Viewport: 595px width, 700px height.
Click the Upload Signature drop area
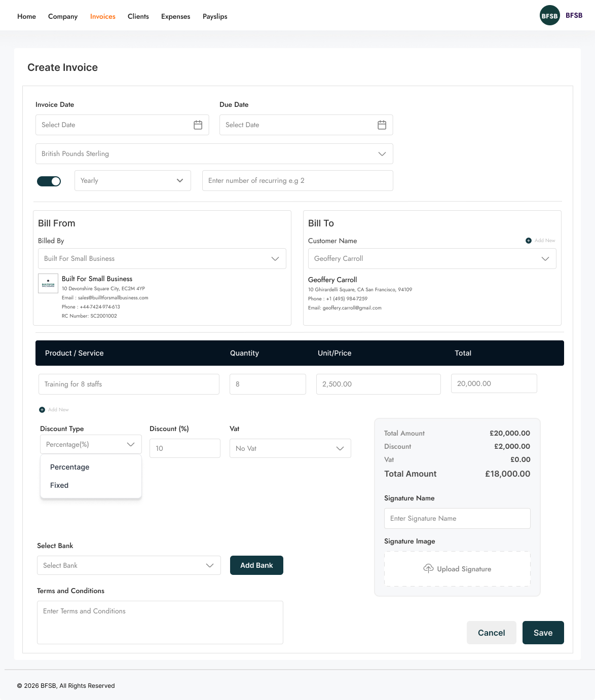(x=458, y=569)
